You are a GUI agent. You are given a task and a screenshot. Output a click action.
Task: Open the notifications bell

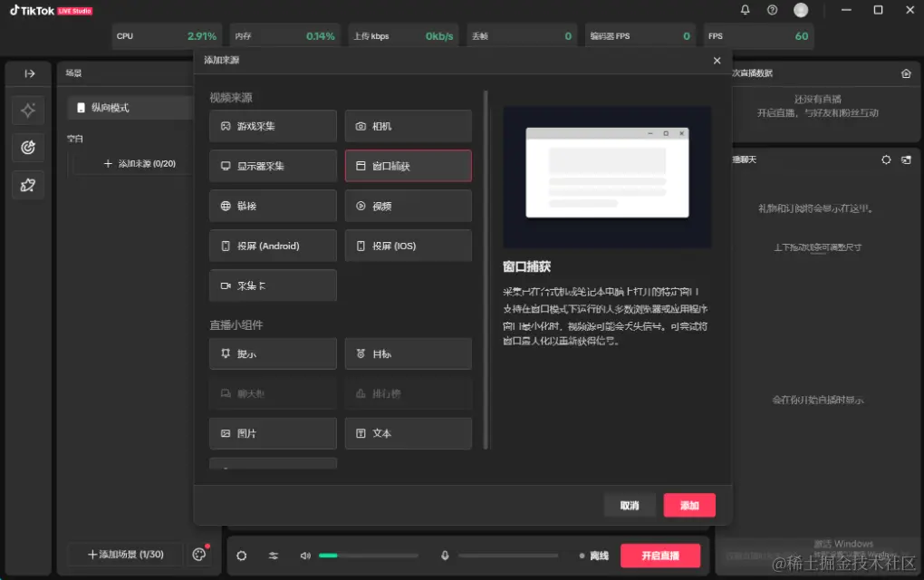point(745,10)
